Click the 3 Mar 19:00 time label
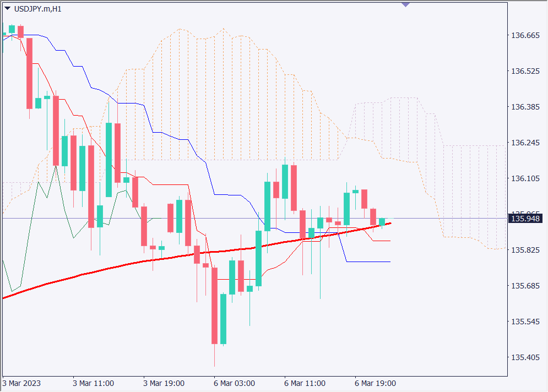This screenshot has height=392, width=548. tap(164, 383)
